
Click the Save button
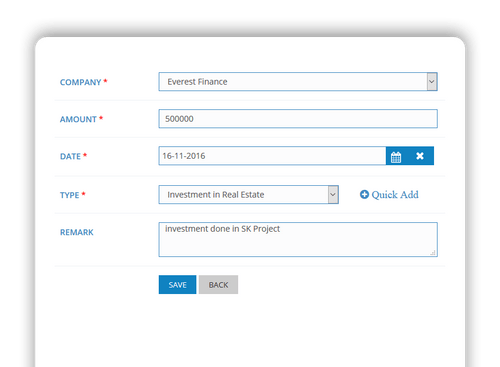[x=177, y=285]
